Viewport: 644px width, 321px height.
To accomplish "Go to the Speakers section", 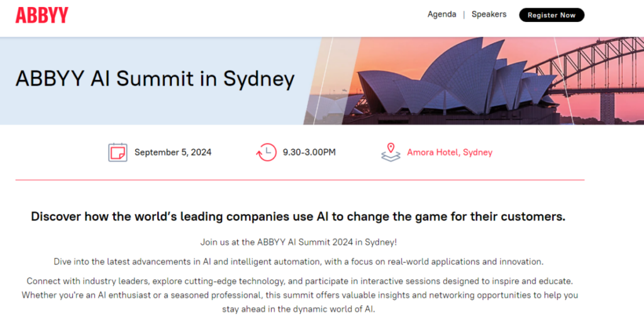I will click(489, 14).
